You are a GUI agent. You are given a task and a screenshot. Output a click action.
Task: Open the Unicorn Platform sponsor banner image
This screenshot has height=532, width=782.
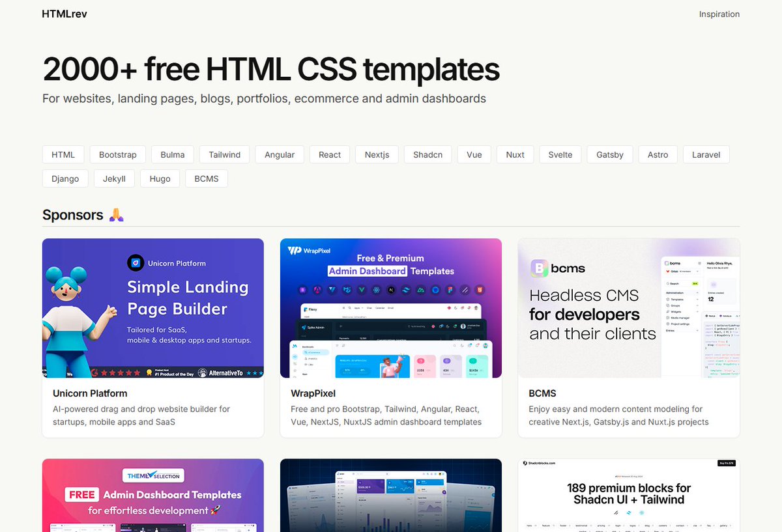coord(153,308)
